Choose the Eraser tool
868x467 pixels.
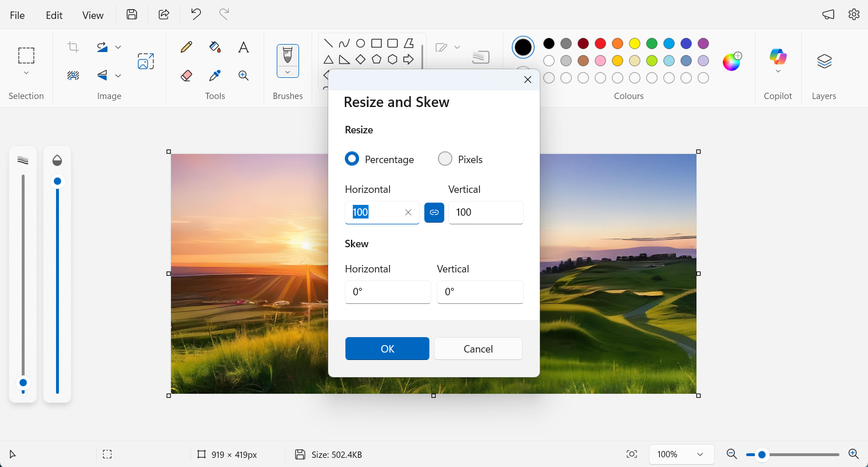click(186, 76)
